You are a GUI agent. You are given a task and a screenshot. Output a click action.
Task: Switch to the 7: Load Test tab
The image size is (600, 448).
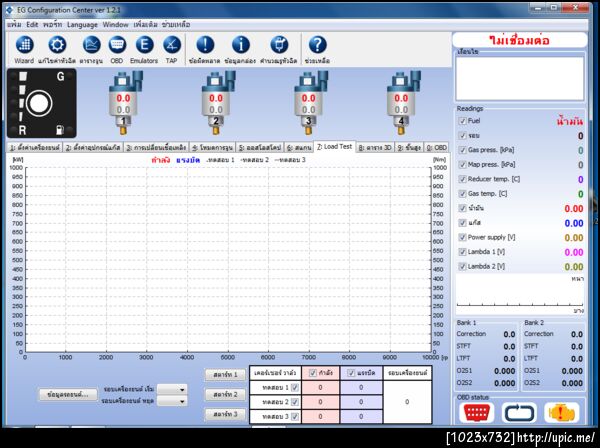coord(334,147)
